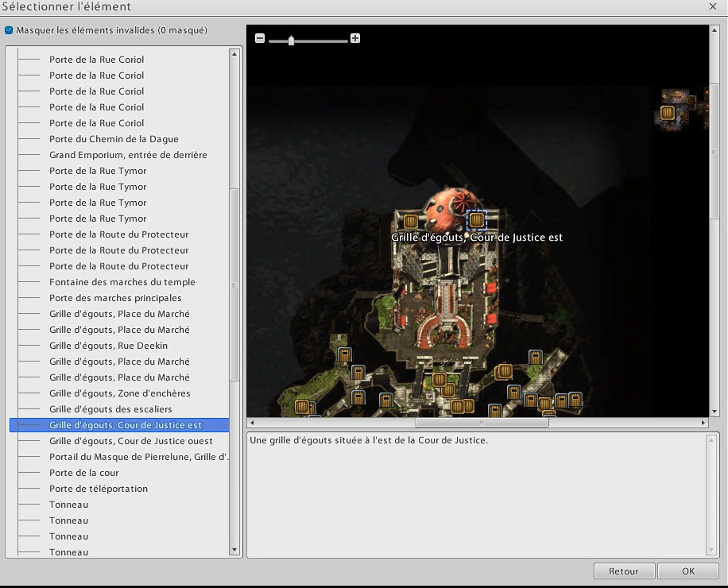728x588 pixels.
Task: Click the element list scroll-up arrow
Action: [234, 54]
